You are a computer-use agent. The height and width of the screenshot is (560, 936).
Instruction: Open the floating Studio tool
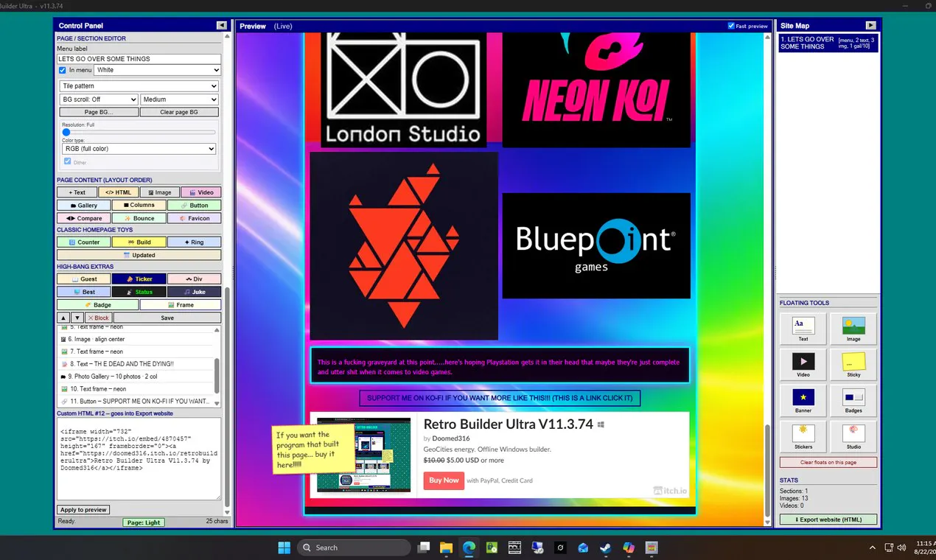click(x=853, y=436)
